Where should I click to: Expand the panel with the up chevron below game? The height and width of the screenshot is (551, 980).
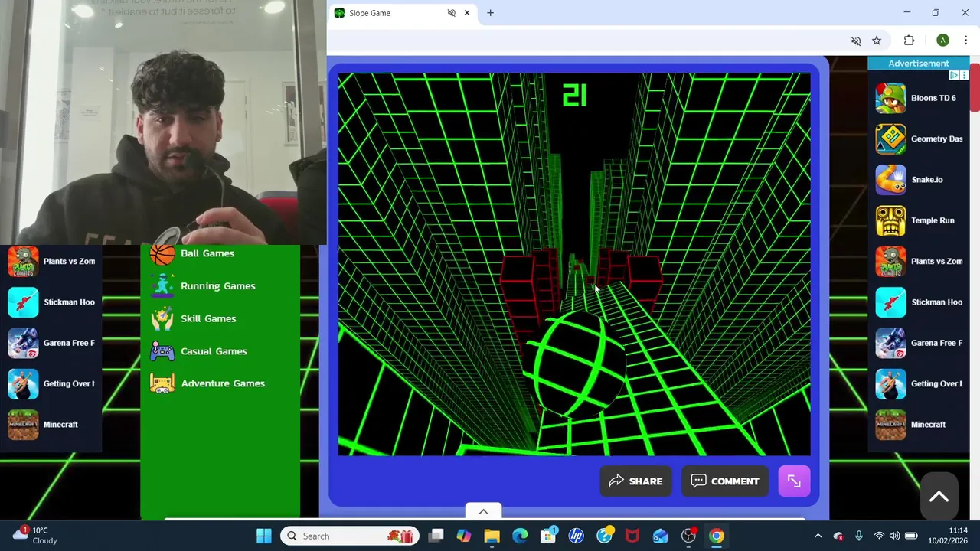483,511
